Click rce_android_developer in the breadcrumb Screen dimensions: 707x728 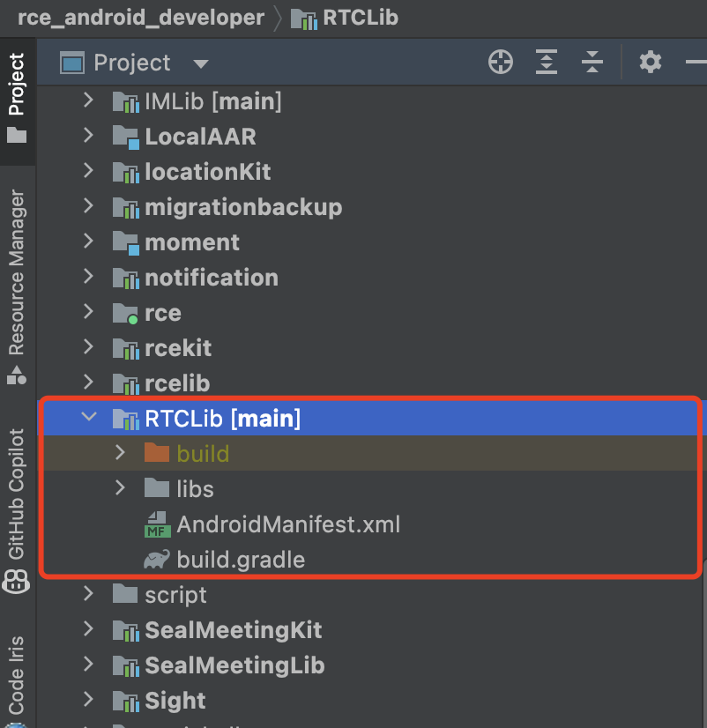click(140, 18)
